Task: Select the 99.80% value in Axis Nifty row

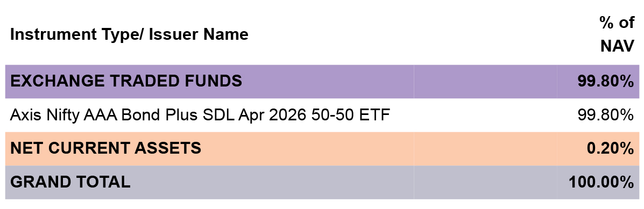Action: pos(605,116)
